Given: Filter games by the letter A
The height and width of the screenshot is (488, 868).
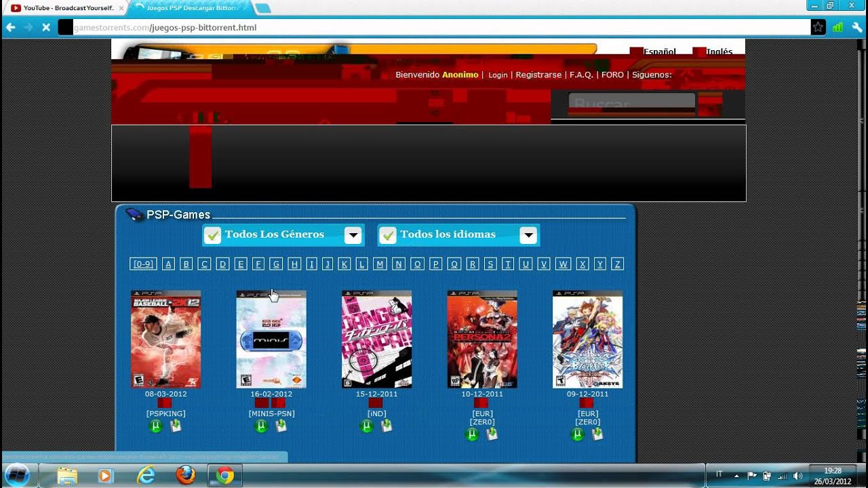Looking at the screenshot, I should click(169, 264).
